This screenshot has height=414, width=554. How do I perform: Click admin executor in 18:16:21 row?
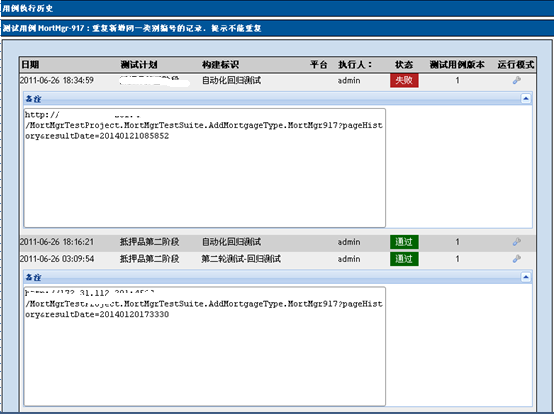[x=349, y=242]
